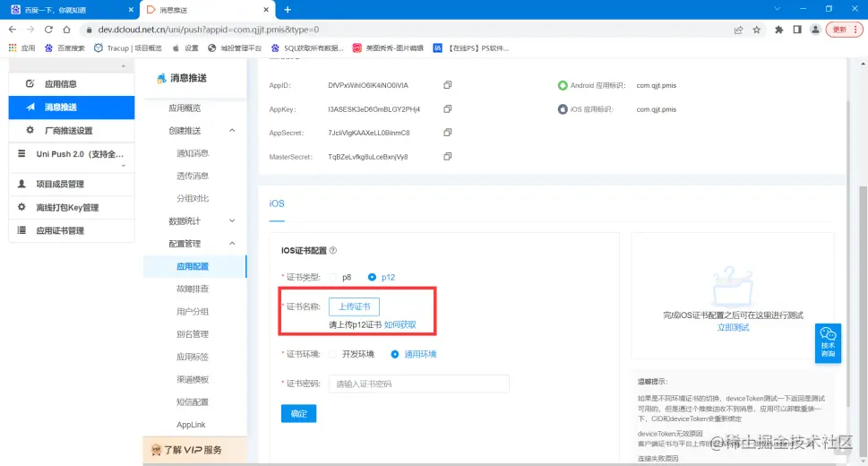Open AppLink under 配置管理
This screenshot has height=466, width=868.
pos(191,425)
